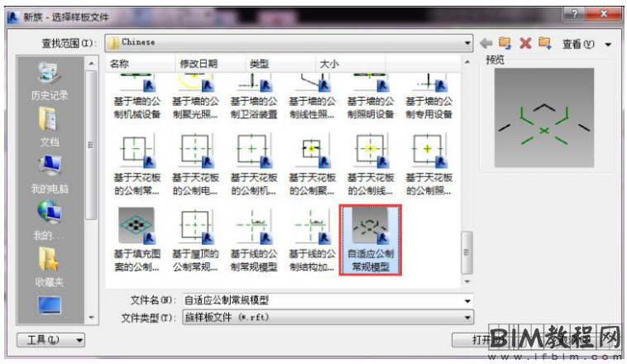Click the ? help button in title bar

574,14
